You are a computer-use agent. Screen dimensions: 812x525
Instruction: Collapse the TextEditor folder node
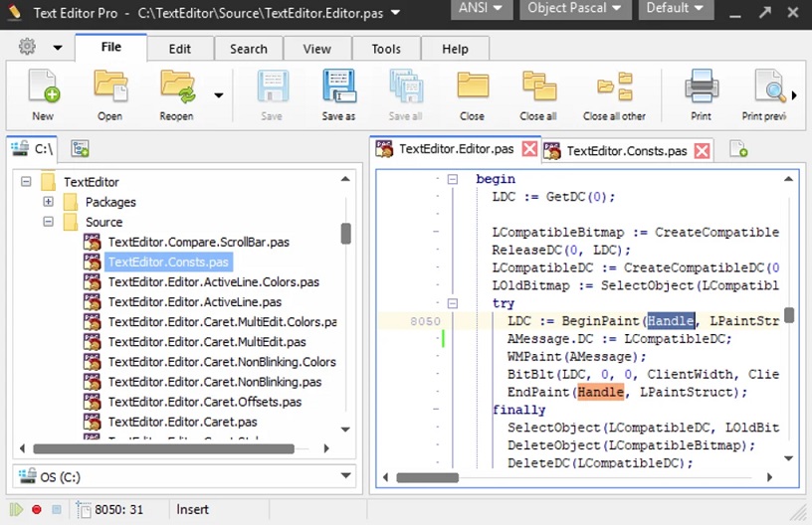(26, 182)
